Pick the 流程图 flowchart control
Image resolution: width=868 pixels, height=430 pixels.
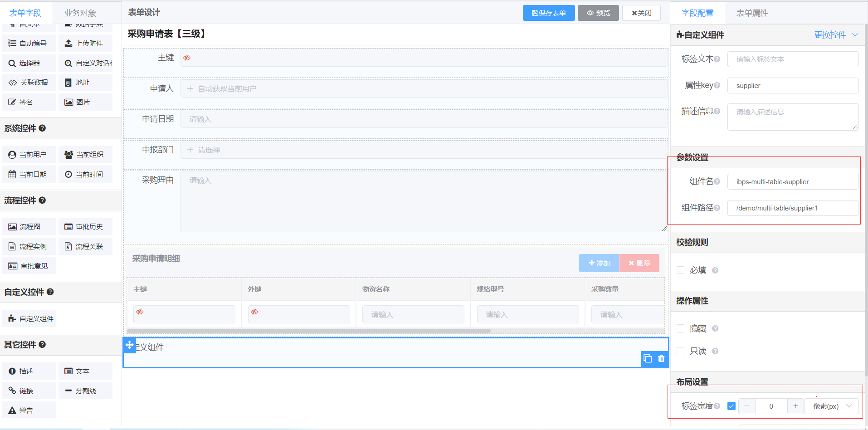pyautogui.click(x=29, y=227)
